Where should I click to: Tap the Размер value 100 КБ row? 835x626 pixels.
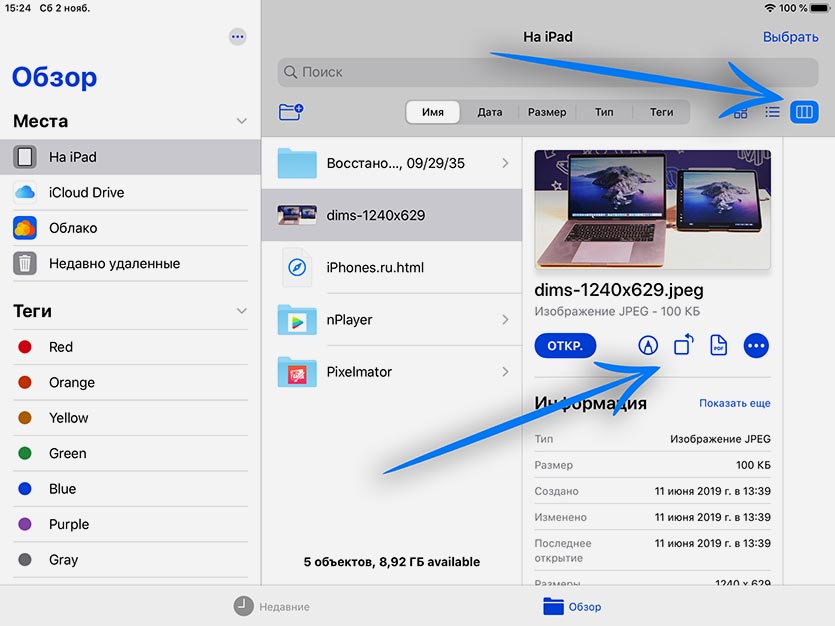[x=652, y=465]
